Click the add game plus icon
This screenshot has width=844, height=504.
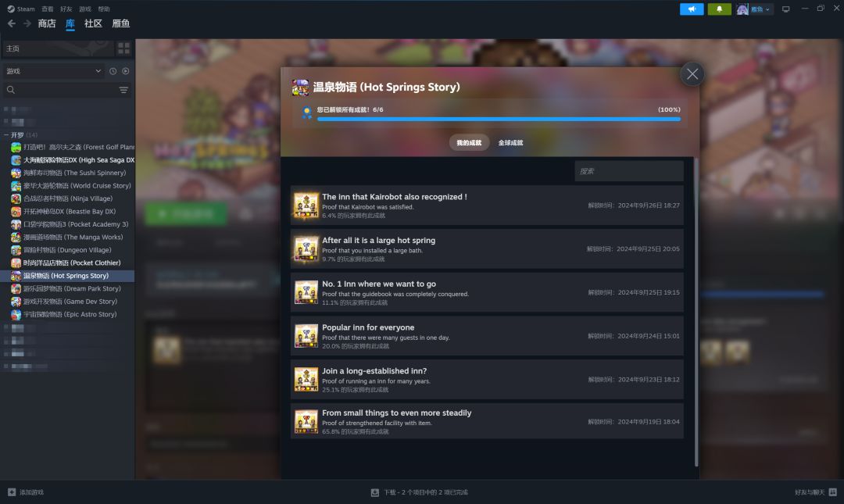[x=12, y=492]
